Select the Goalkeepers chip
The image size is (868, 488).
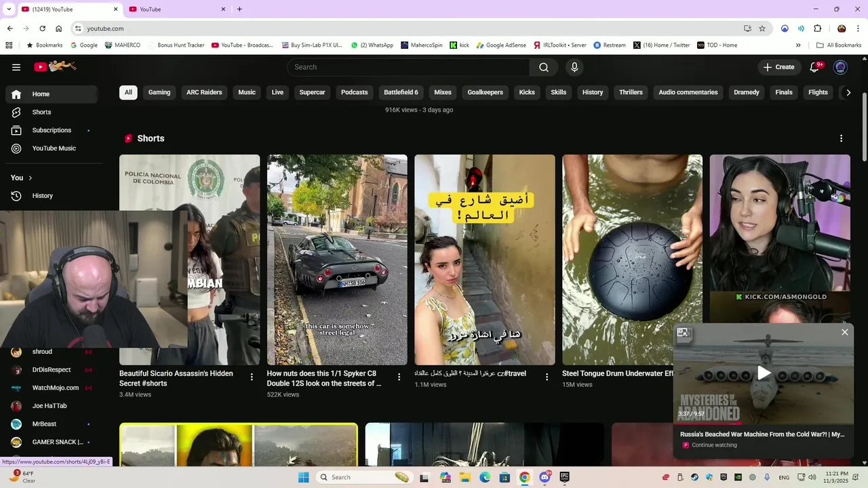[x=485, y=92]
